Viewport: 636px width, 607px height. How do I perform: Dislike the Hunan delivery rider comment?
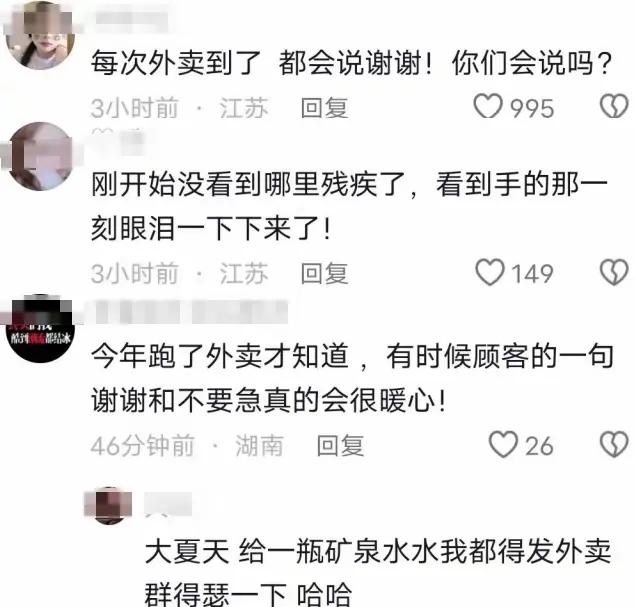coord(614,444)
